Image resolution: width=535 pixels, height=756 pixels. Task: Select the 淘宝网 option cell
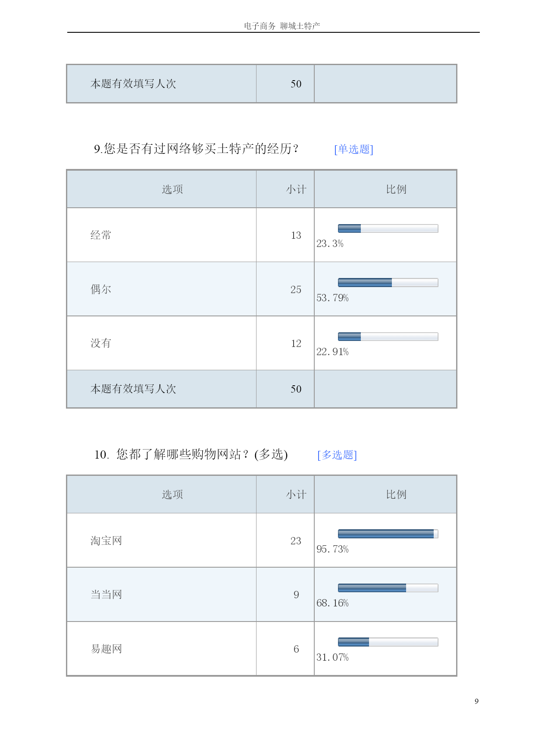click(162, 540)
